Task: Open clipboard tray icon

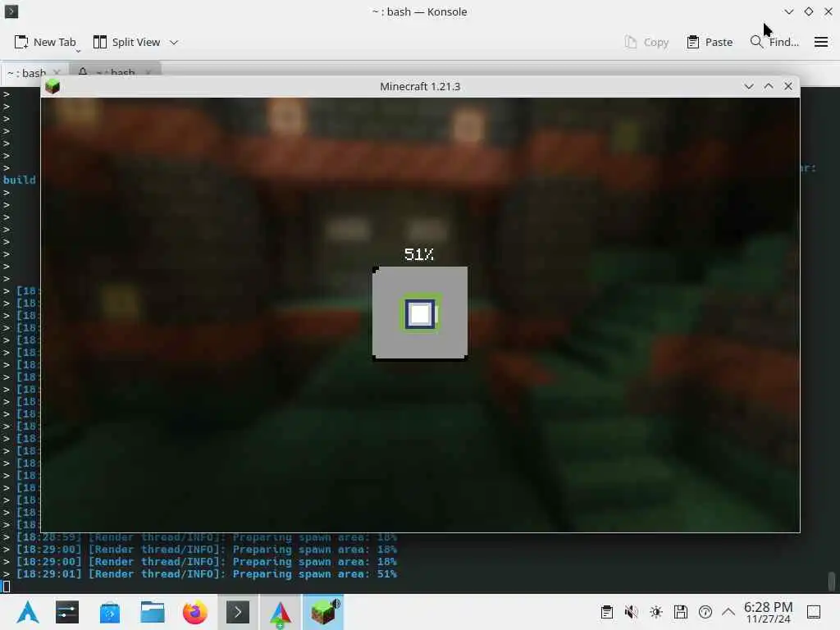Action: 607,612
